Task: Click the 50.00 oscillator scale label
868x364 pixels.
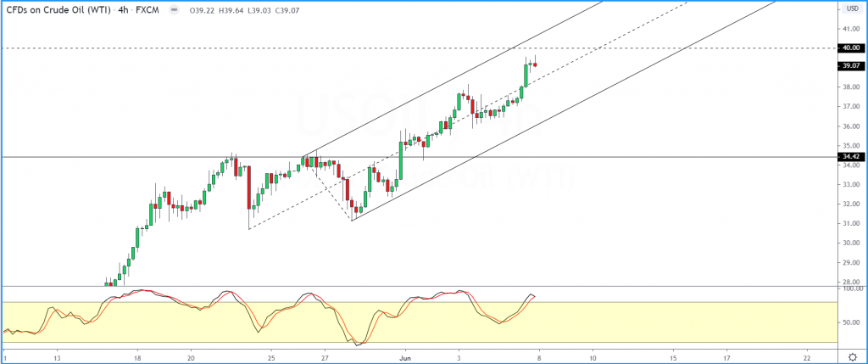Action: point(851,322)
